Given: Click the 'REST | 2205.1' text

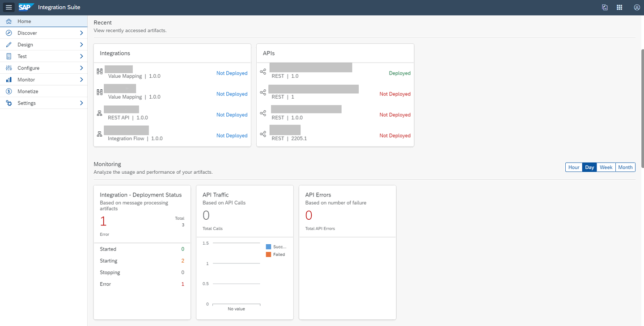Looking at the screenshot, I should coord(289,138).
